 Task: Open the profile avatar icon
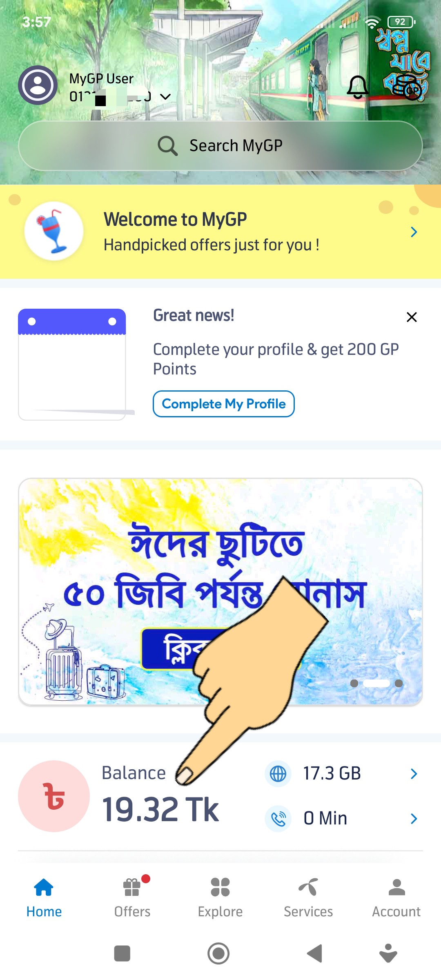point(38,85)
